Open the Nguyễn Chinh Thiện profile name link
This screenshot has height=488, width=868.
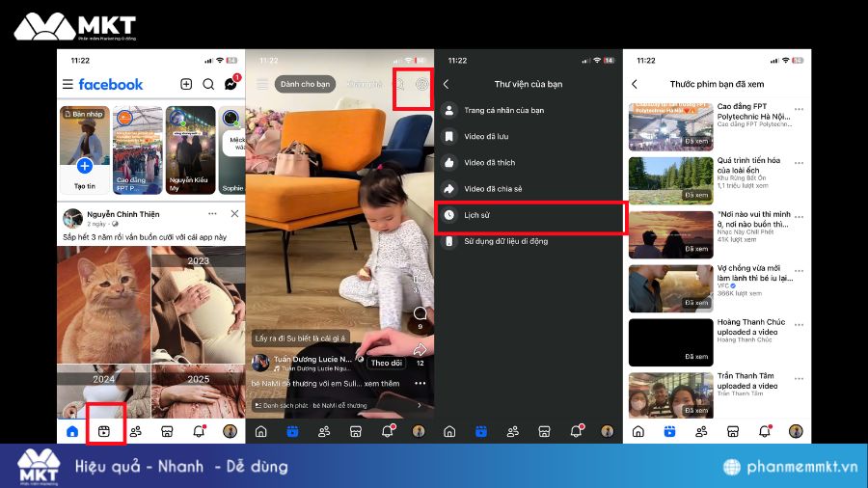pyautogui.click(x=122, y=214)
